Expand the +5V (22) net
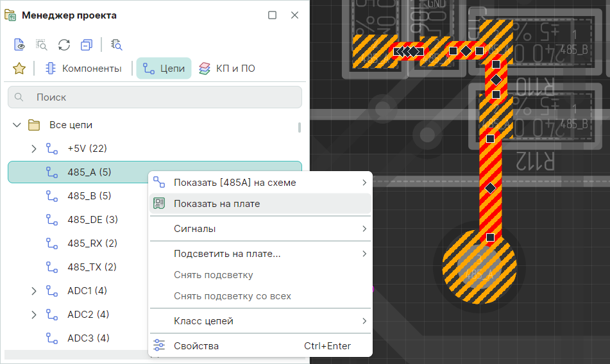 coord(34,149)
